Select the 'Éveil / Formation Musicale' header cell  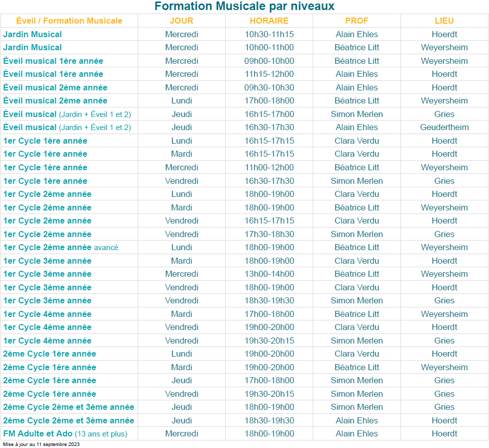point(69,21)
